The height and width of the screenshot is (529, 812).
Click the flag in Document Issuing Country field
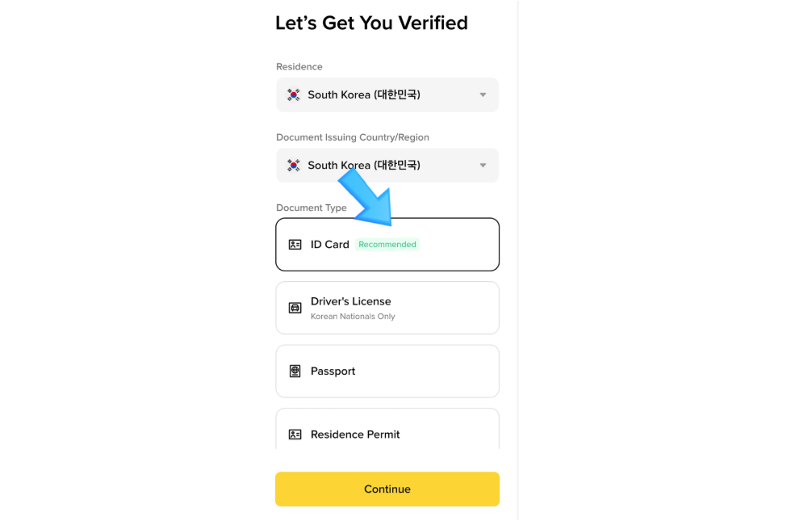coord(294,165)
